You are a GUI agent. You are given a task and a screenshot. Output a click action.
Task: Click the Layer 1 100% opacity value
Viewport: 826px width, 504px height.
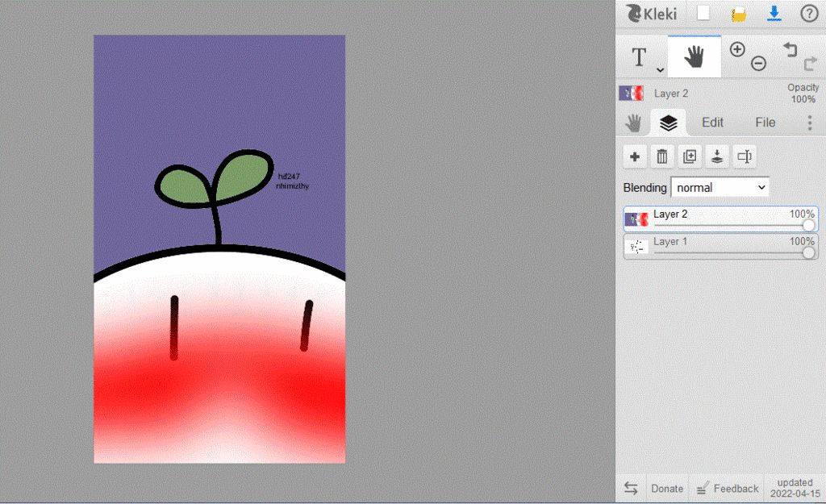click(802, 241)
